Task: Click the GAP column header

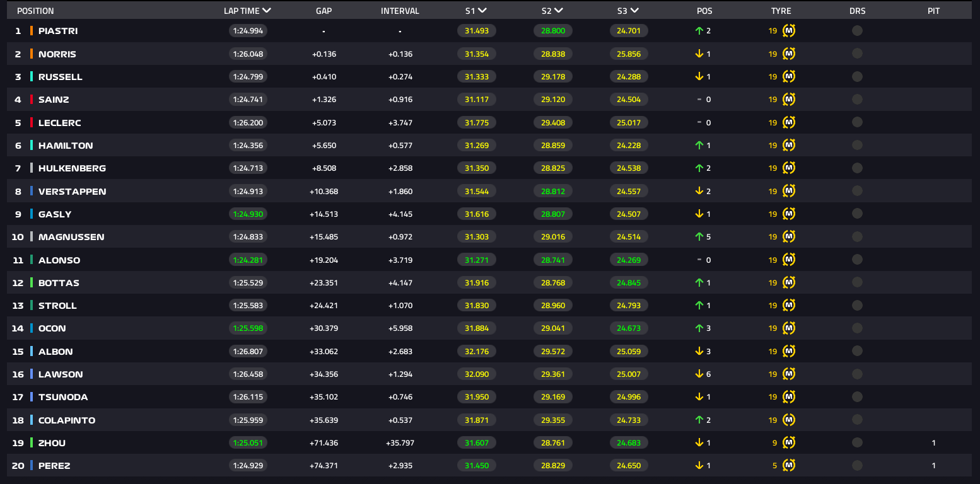Action: pos(324,11)
